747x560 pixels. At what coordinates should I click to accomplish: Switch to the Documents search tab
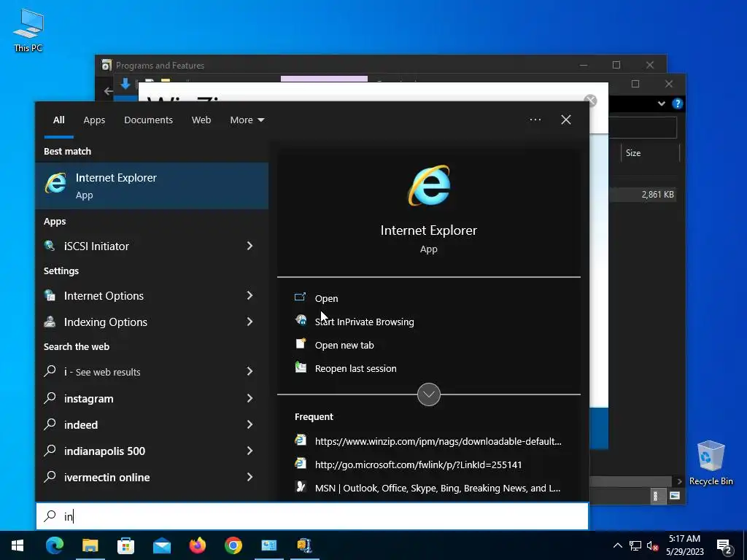coord(148,120)
